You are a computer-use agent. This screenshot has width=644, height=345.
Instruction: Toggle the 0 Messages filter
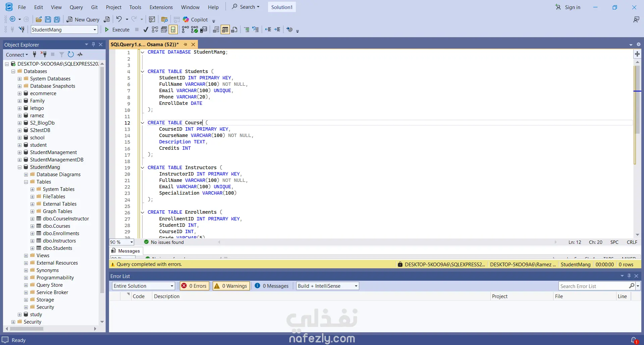pos(272,286)
